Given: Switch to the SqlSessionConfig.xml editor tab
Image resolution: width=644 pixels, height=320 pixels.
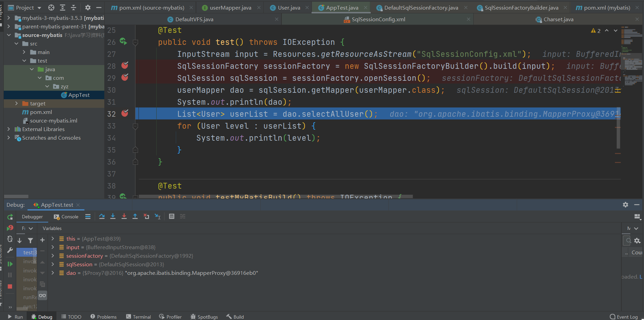Looking at the screenshot, I should pyautogui.click(x=378, y=20).
